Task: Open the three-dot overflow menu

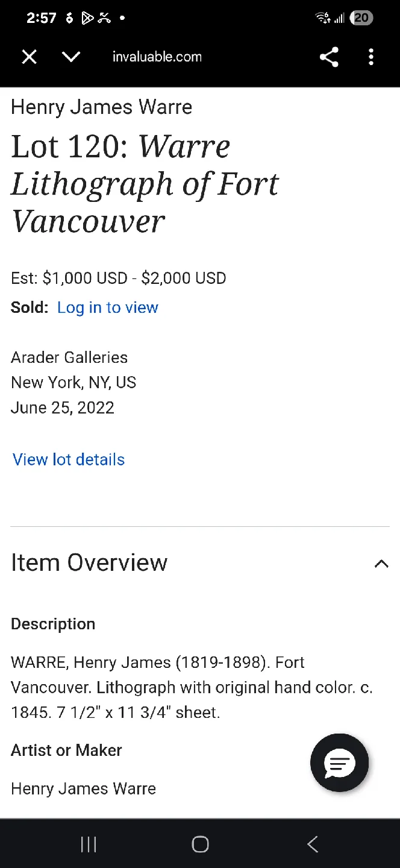Action: point(371,57)
